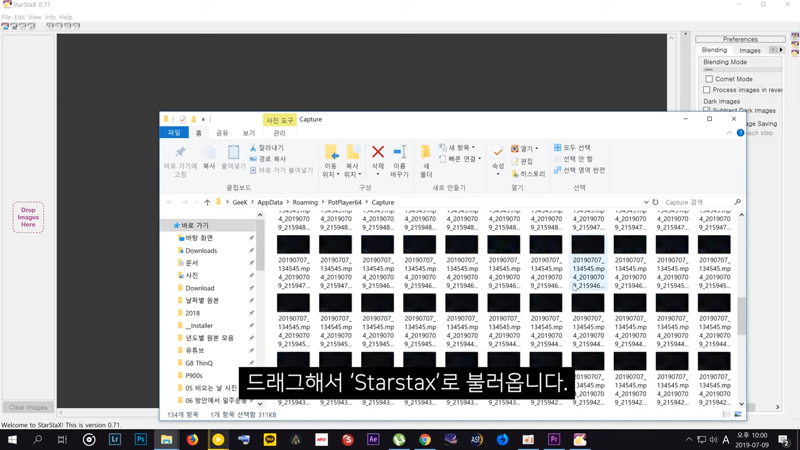Select the G8 ThinQ folder in navigation pane
800x450 pixels.
[198, 363]
